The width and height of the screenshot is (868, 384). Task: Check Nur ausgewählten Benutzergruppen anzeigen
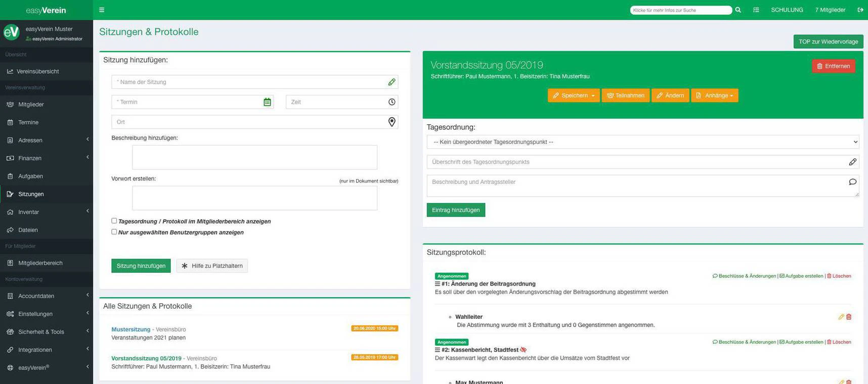114,232
